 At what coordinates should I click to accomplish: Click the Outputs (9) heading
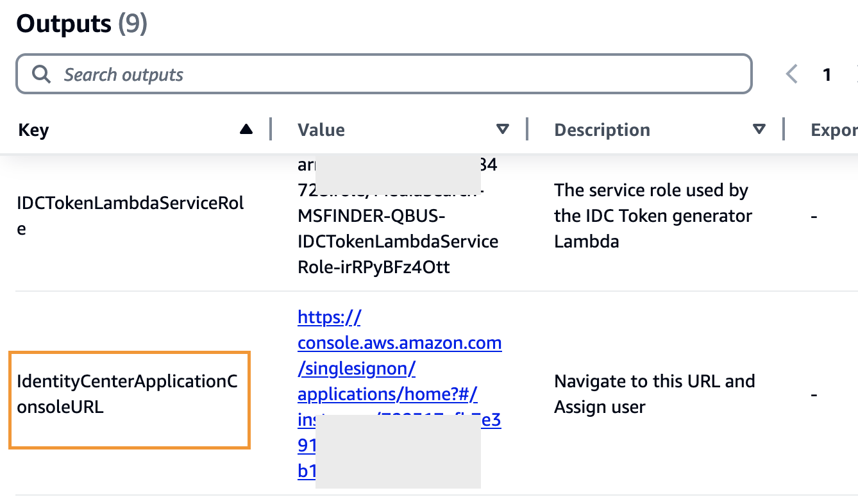[x=81, y=24]
